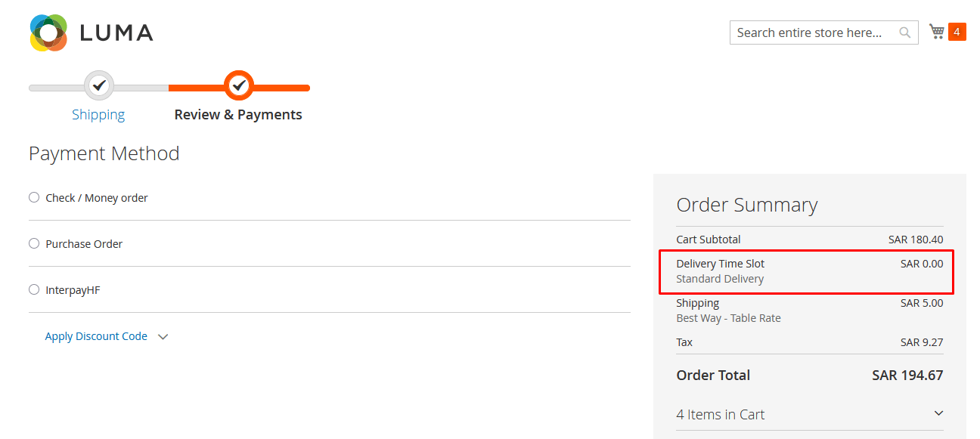The image size is (980, 439).
Task: Click the Order Total amount
Action: tap(907, 376)
